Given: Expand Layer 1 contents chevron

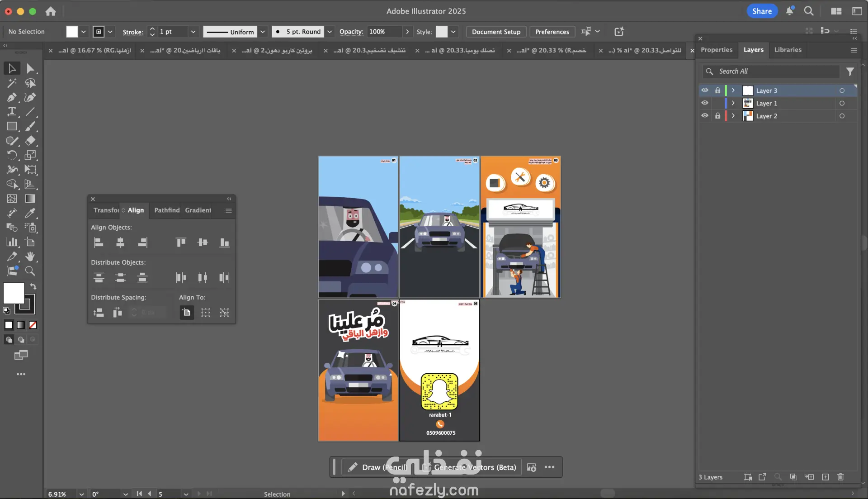Looking at the screenshot, I should tap(733, 103).
